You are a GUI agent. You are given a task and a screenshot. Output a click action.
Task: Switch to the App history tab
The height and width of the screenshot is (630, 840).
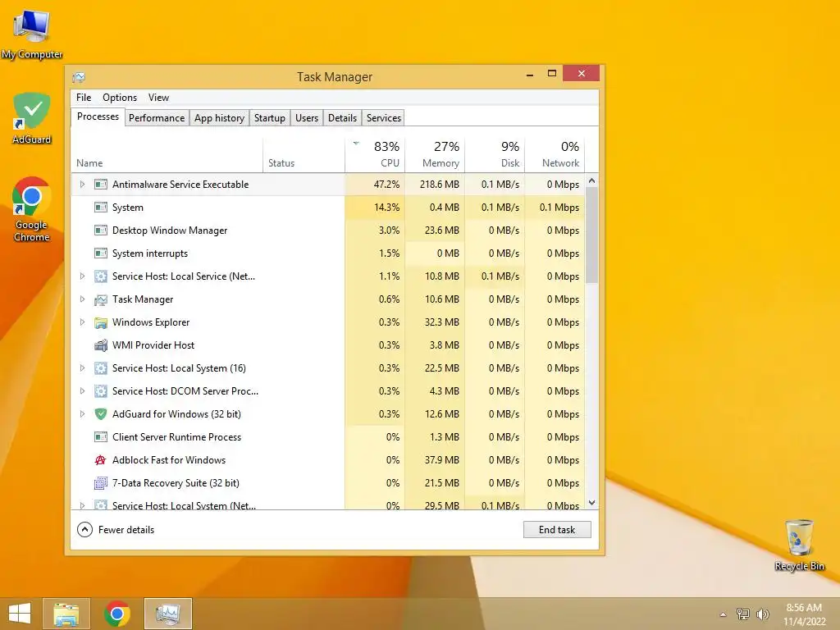(219, 118)
